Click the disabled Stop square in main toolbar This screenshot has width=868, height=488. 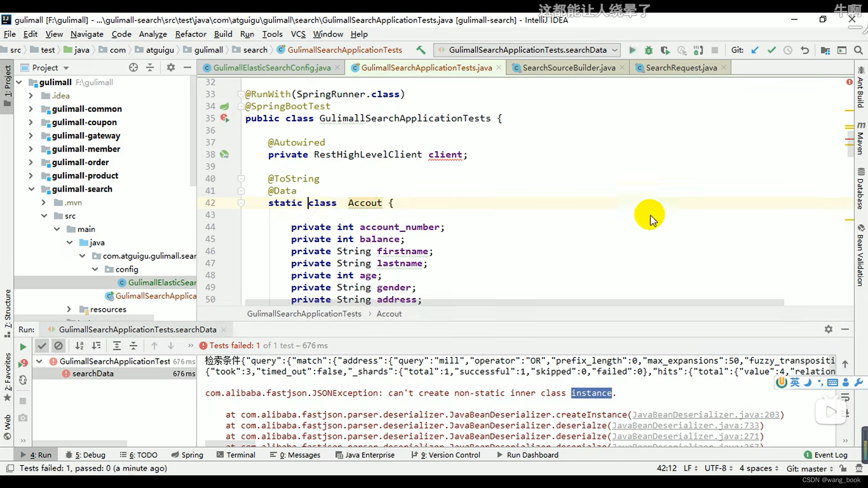pyautogui.click(x=715, y=50)
